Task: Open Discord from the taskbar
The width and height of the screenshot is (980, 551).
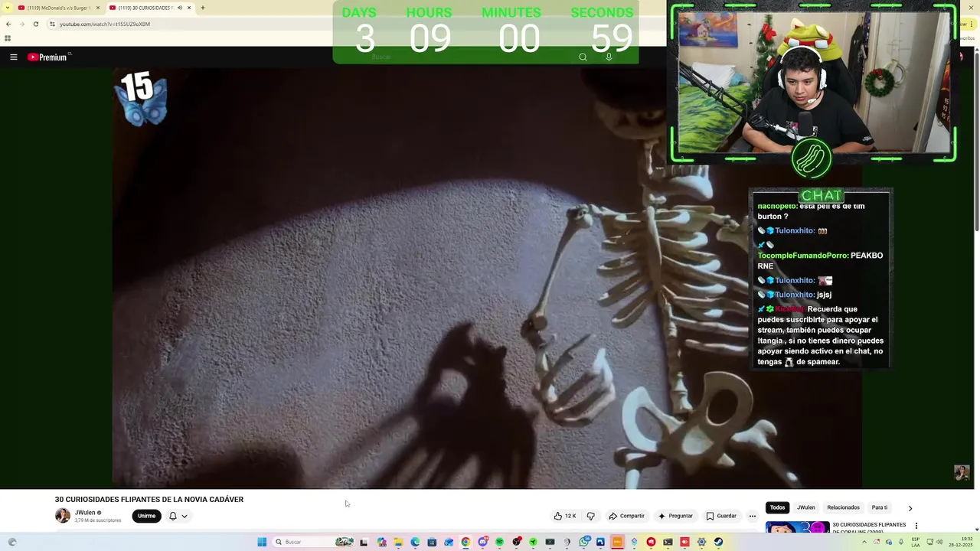Action: pyautogui.click(x=482, y=542)
